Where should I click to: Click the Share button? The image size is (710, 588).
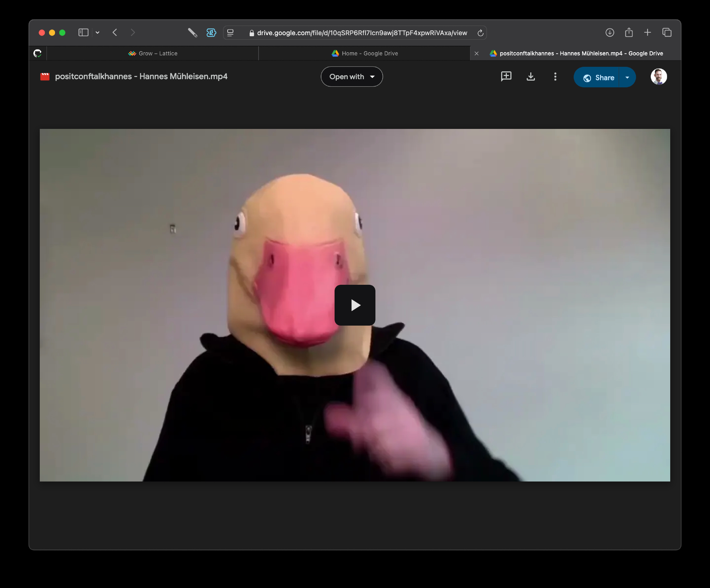[x=598, y=77]
